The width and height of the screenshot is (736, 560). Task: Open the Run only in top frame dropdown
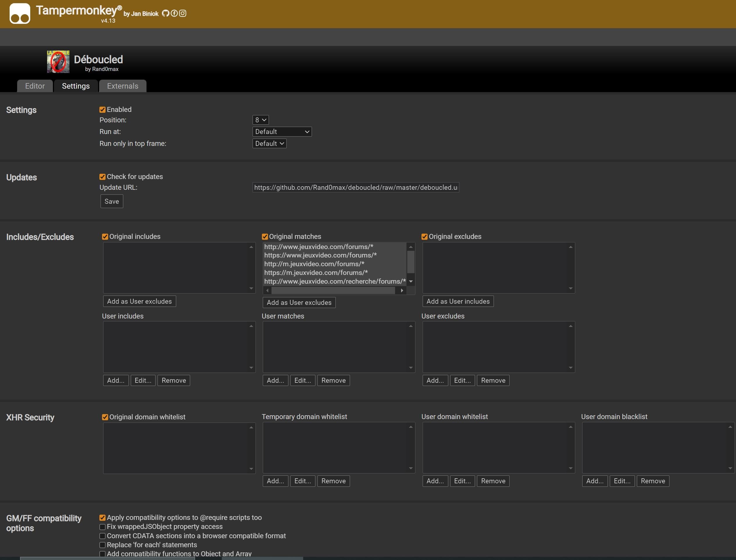click(x=269, y=144)
